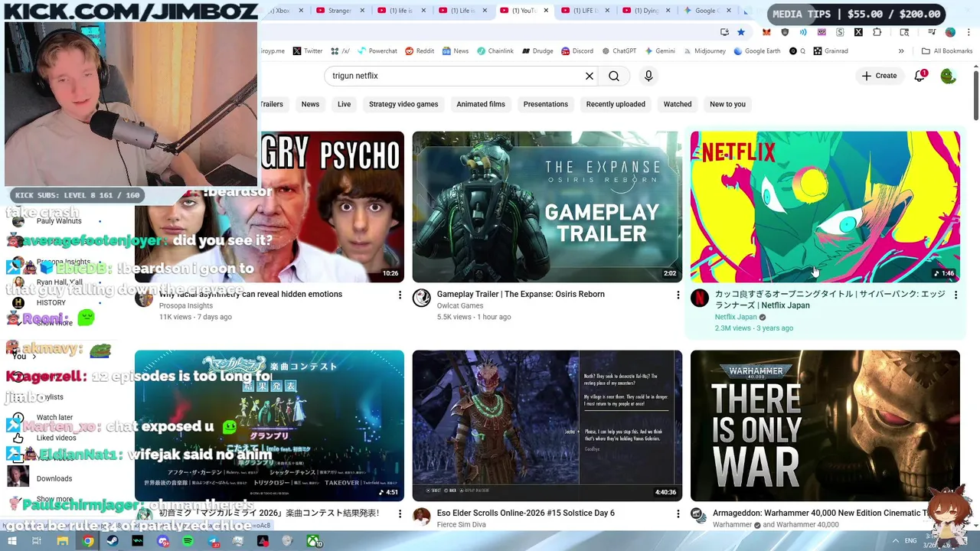Open the Midjourney bookmark

704,51
